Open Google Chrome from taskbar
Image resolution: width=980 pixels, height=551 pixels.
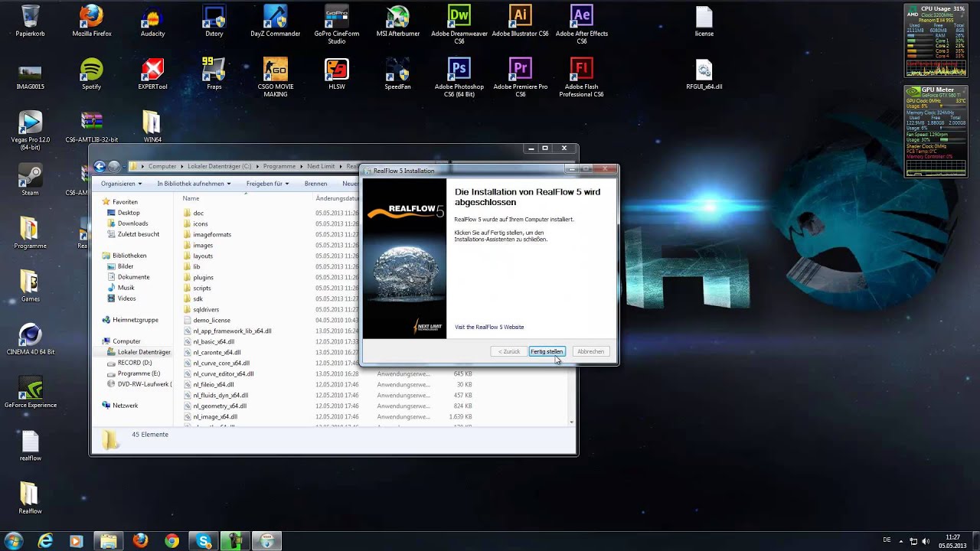click(x=171, y=541)
